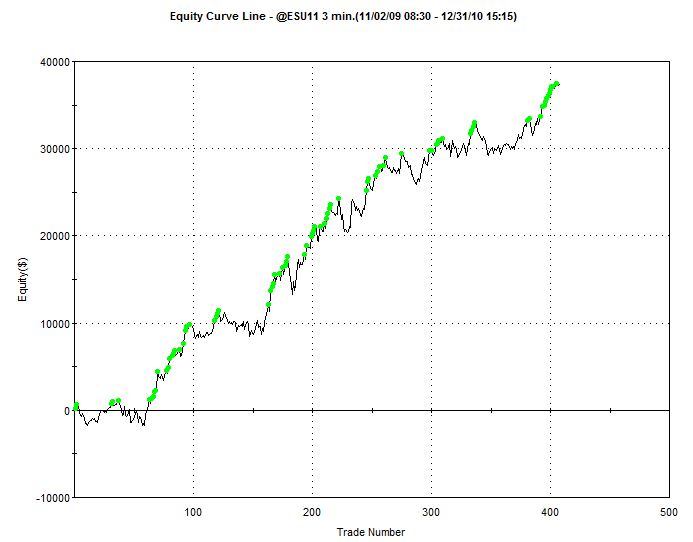The height and width of the screenshot is (542, 693).
Task: Click the 300 x-axis tick label
Action: coord(431,512)
